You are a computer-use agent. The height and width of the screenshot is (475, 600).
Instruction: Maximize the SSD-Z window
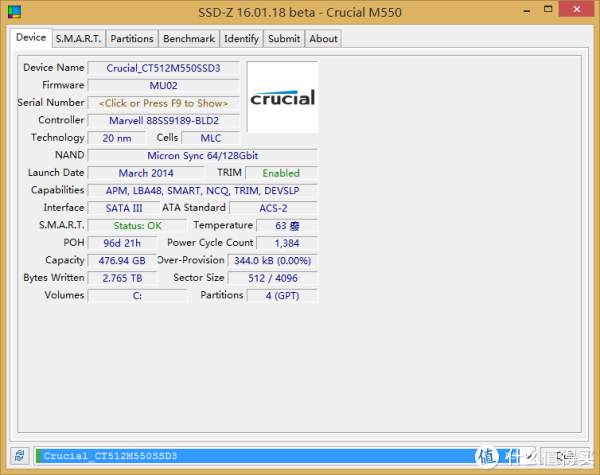pyautogui.click(x=548, y=10)
